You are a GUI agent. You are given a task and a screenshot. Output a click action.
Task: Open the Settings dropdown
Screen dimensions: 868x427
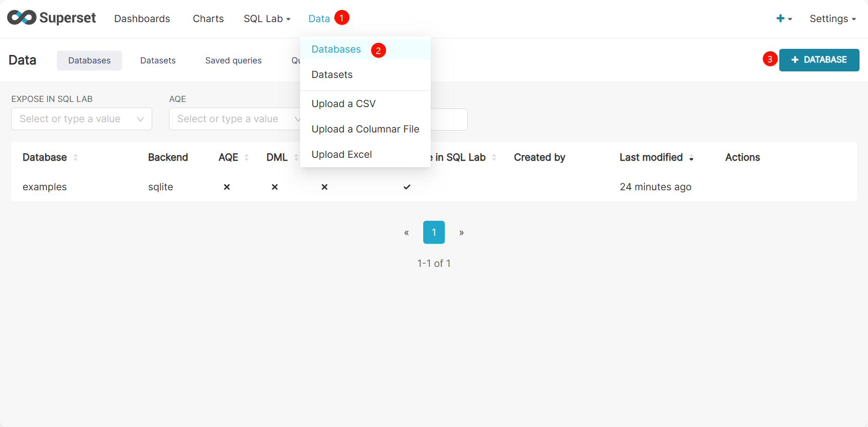point(832,19)
